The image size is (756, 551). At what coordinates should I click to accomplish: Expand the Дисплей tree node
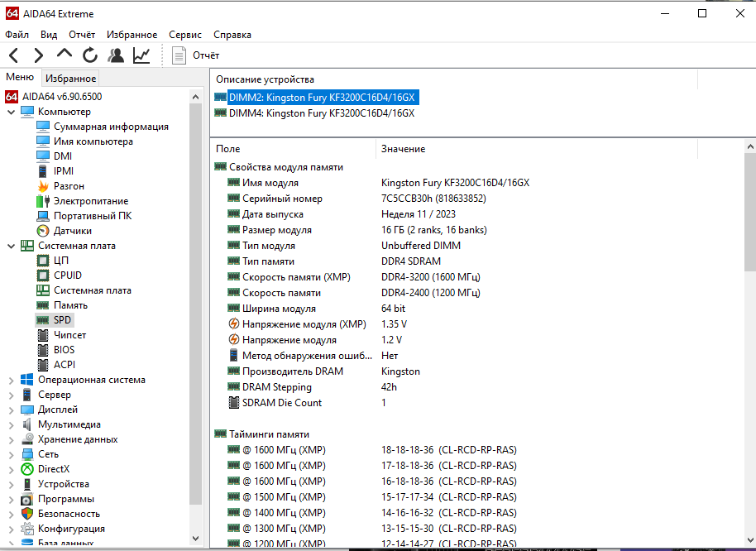click(11, 410)
